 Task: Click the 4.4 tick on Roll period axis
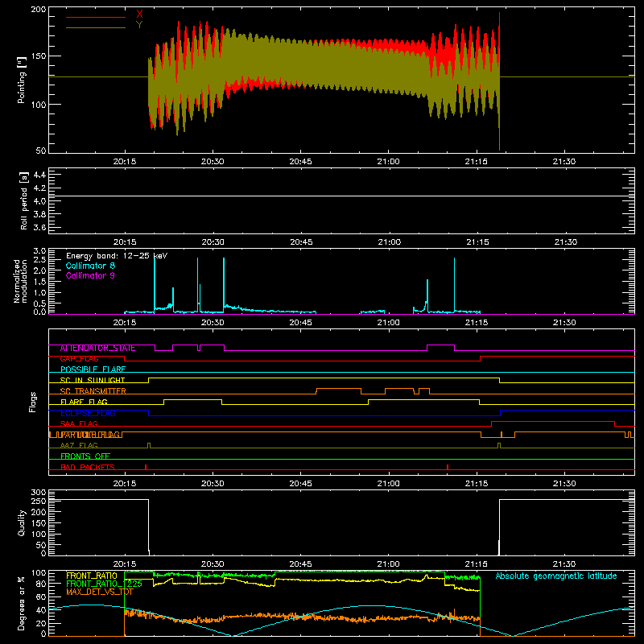(x=39, y=175)
